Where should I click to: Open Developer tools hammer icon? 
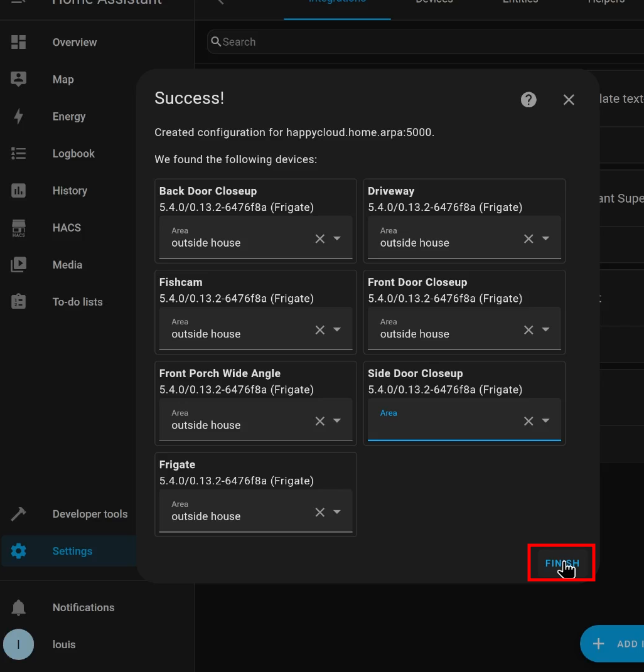18,514
